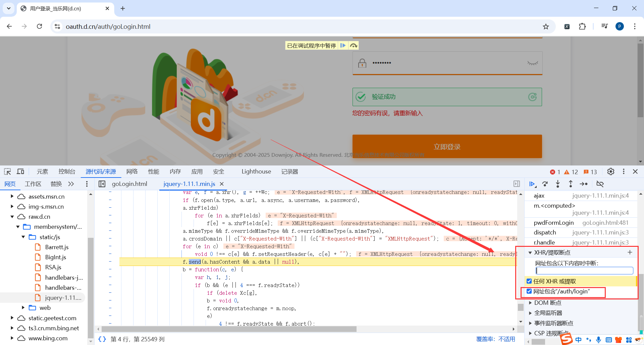Click the issues count indicator
The height and width of the screenshot is (345, 644).
[x=590, y=172]
